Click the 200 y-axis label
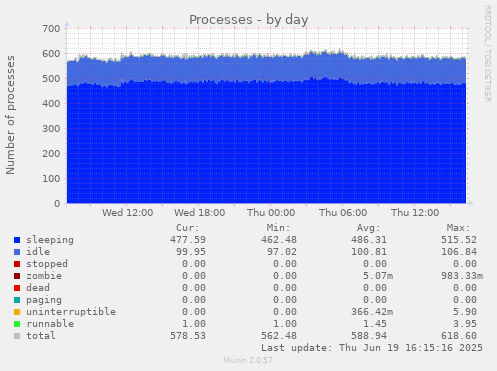The image size is (497, 371). (51, 153)
